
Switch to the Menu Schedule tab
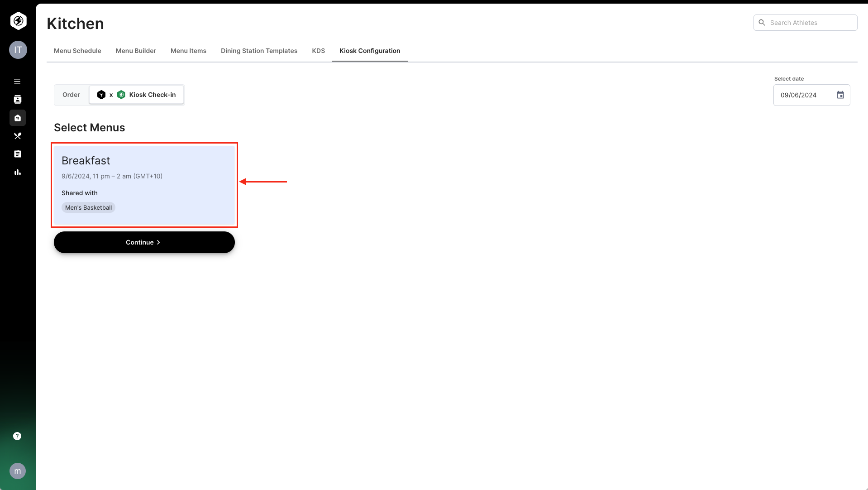tap(77, 51)
